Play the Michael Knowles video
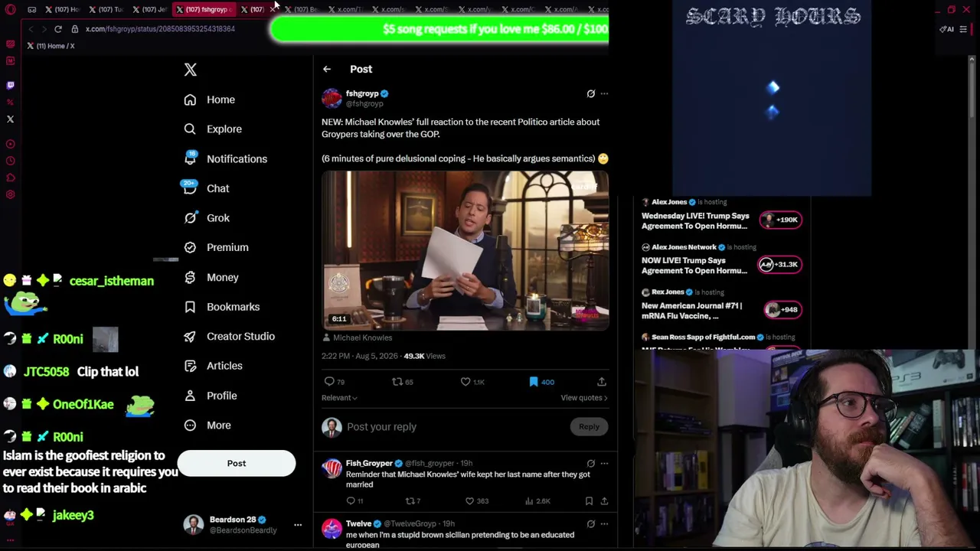This screenshot has width=980, height=551. (x=465, y=250)
